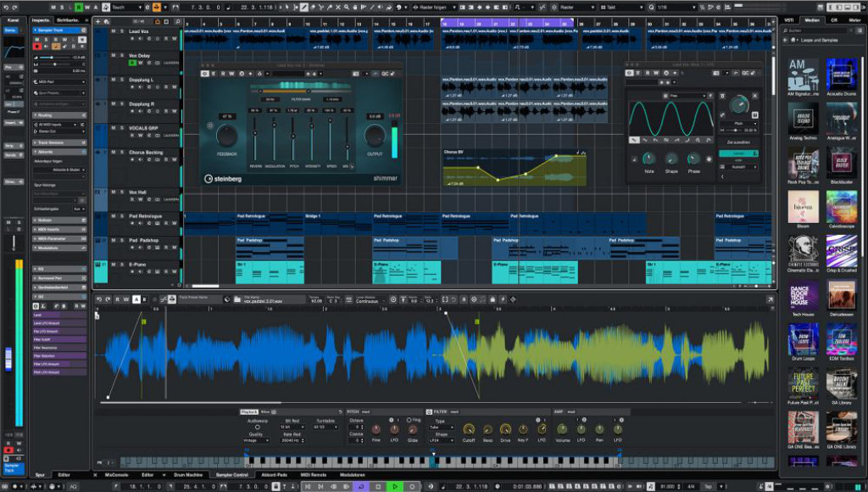Viewport: 868px width, 492px height.
Task: Adjust the Phase knob in LFO modulator
Action: [x=693, y=159]
